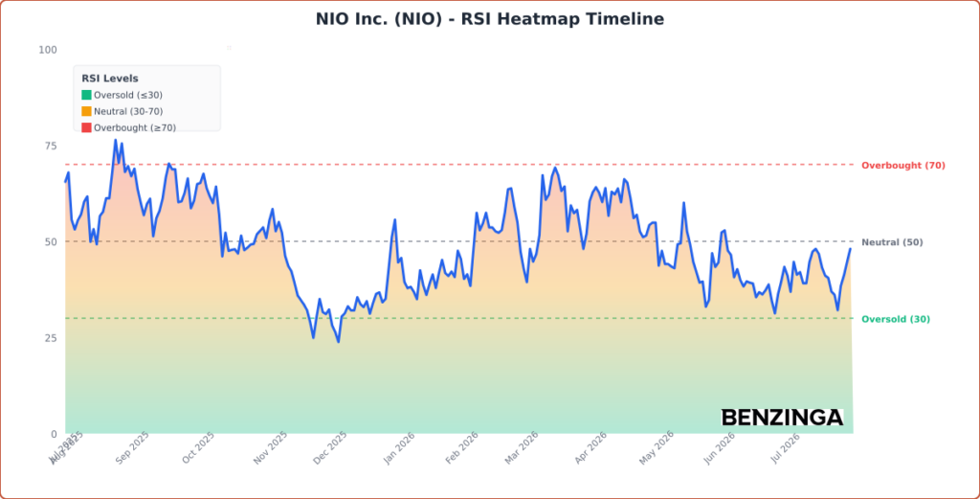Click the 'RSI Levels' legend heading
Image resolution: width=980 pixels, height=499 pixels.
click(110, 79)
